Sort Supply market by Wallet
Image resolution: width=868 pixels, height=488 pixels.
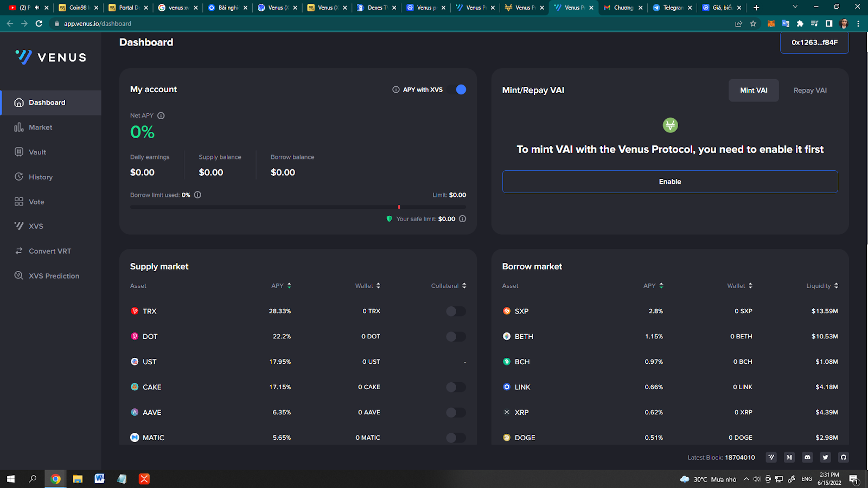pos(368,286)
